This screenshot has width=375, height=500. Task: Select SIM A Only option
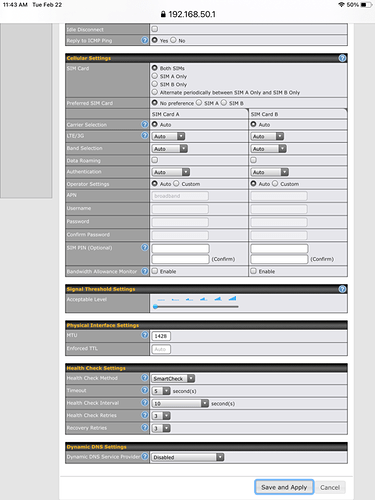click(155, 76)
